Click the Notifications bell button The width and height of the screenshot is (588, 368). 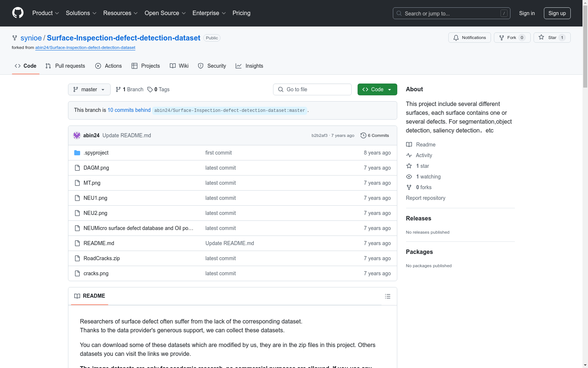[469, 38]
